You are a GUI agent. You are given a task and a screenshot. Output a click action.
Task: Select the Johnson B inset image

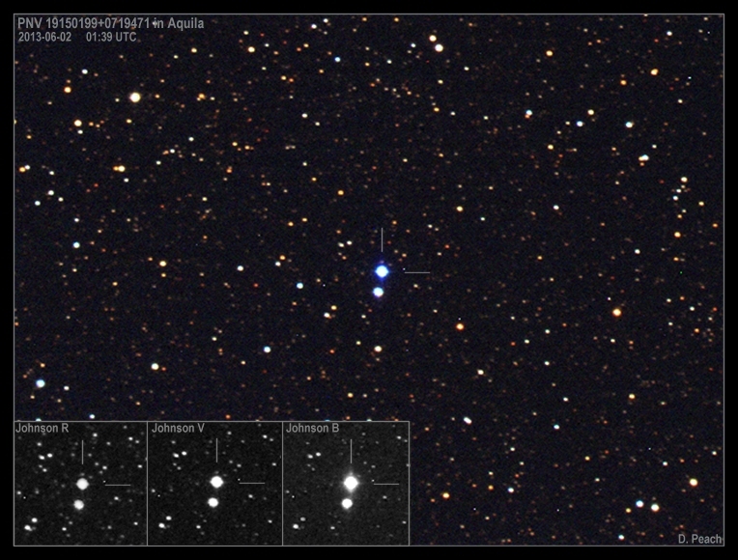coord(346,484)
